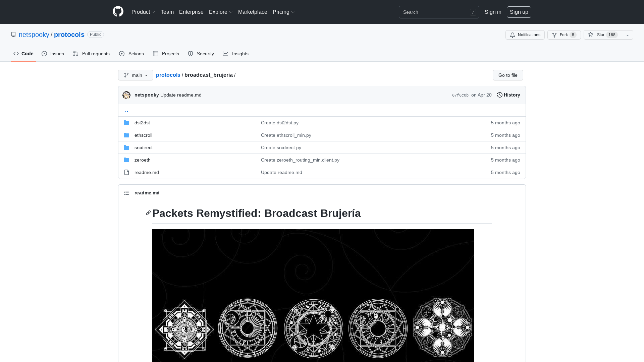This screenshot has width=644, height=362.
Task: Click the Fork button
Action: click(564, 35)
